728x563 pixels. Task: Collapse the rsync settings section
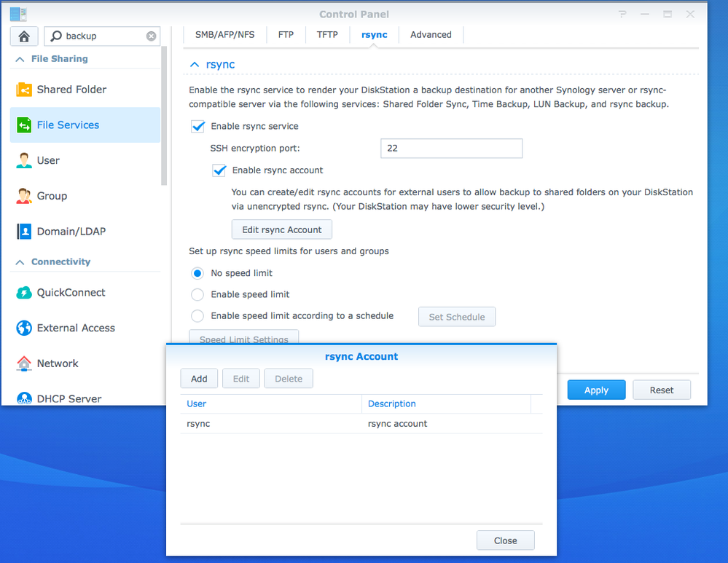195,65
